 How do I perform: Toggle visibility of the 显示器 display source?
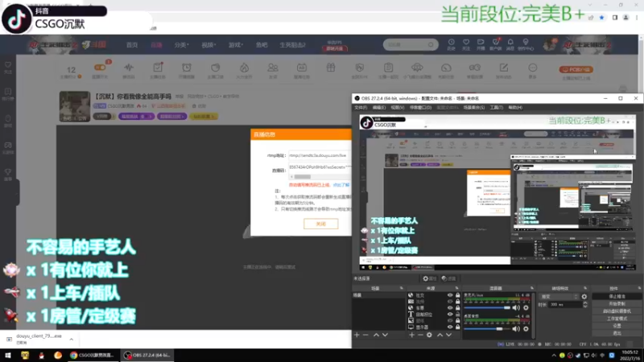pyautogui.click(x=450, y=327)
